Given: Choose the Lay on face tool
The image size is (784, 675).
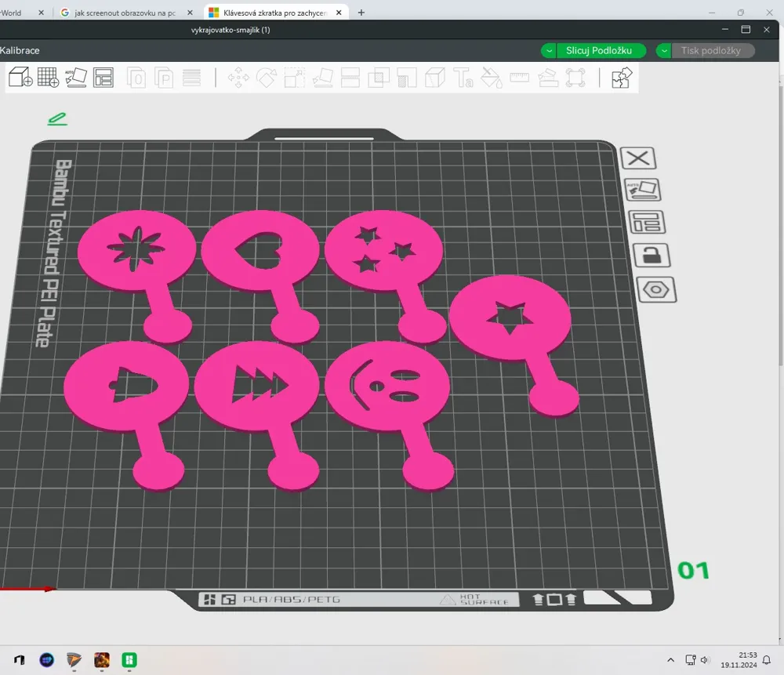Looking at the screenshot, I should [x=322, y=78].
